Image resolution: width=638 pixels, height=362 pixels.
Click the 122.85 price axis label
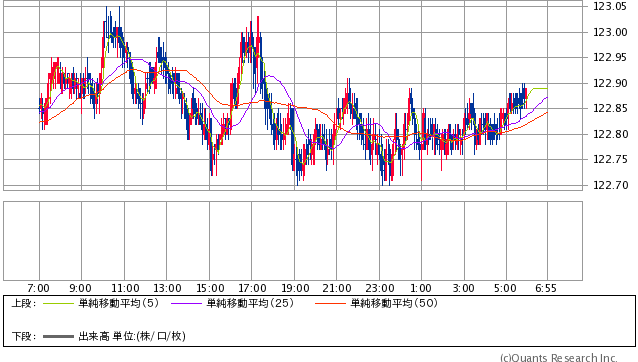tap(610, 108)
